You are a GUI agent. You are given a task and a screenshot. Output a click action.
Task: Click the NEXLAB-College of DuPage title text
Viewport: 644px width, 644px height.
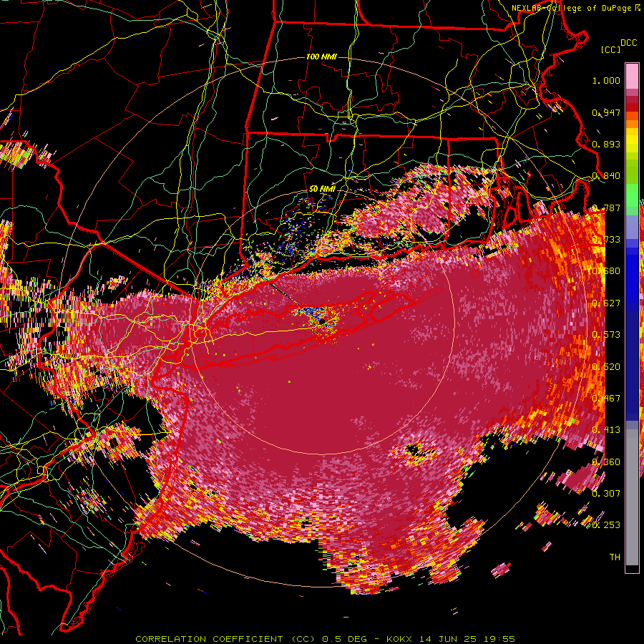(572, 8)
